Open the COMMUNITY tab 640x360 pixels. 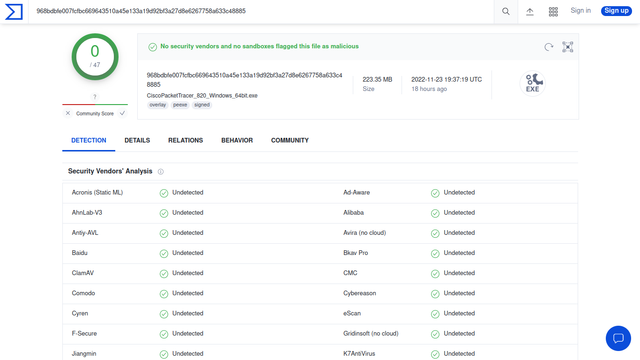point(290,140)
